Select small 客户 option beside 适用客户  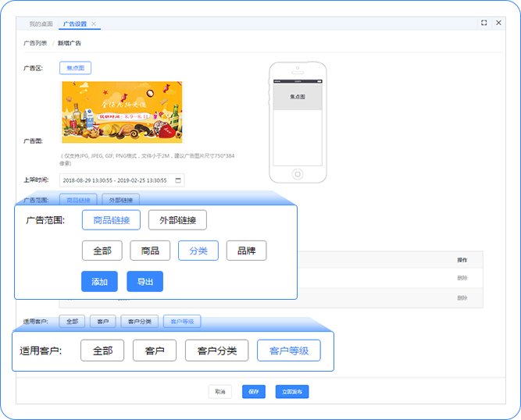[103, 321]
